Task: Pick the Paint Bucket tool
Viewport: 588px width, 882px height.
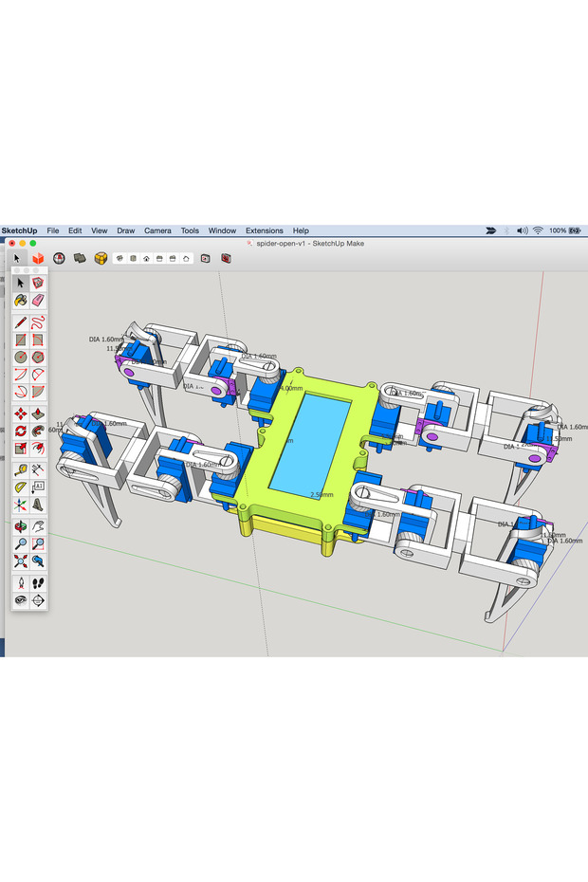Action: 21,301
